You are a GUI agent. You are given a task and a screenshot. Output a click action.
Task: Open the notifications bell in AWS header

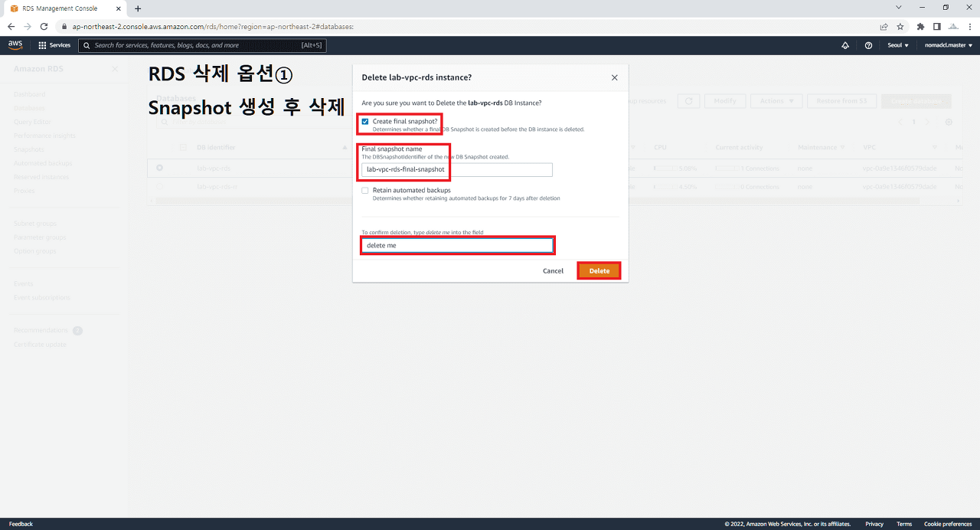(845, 45)
